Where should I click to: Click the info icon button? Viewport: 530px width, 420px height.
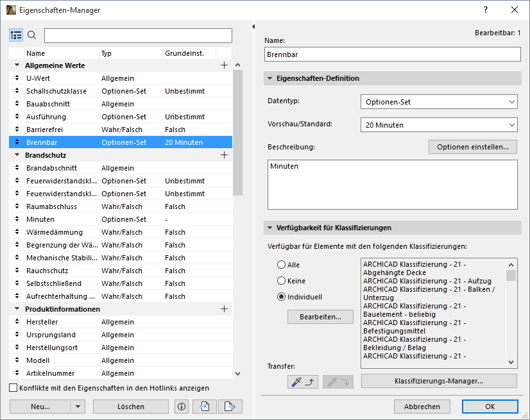(x=182, y=407)
